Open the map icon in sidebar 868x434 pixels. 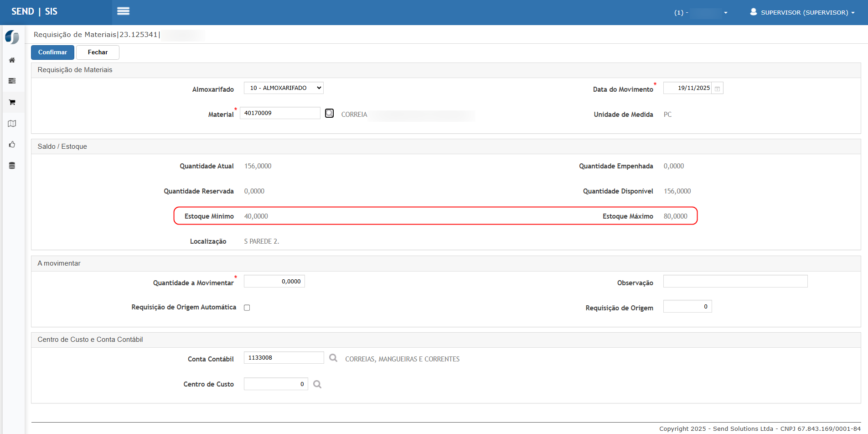pyautogui.click(x=12, y=124)
